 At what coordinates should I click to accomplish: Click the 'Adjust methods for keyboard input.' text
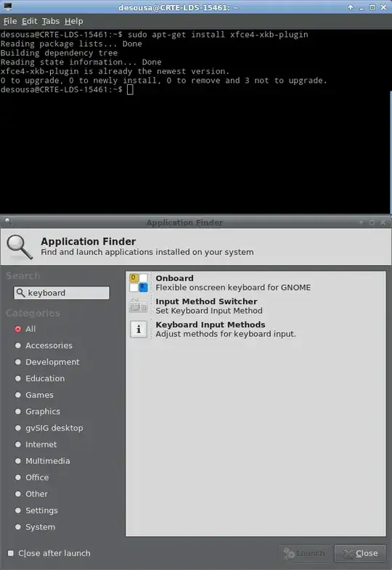[x=226, y=334]
